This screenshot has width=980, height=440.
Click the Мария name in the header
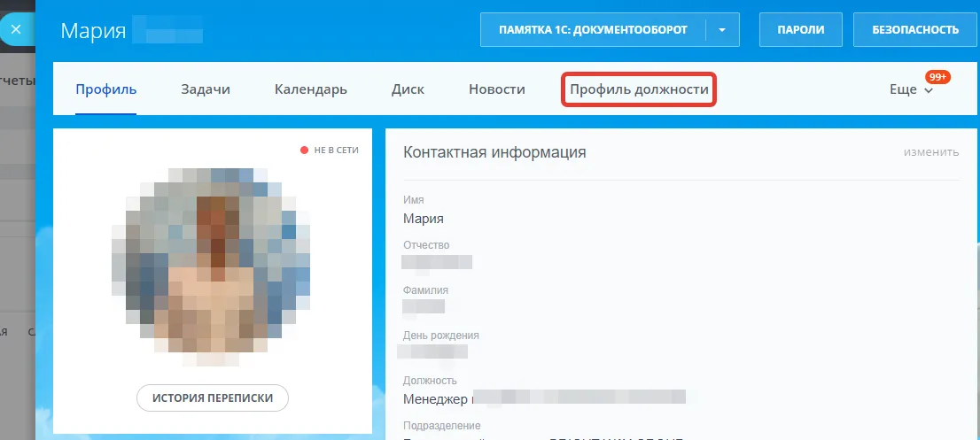91,31
